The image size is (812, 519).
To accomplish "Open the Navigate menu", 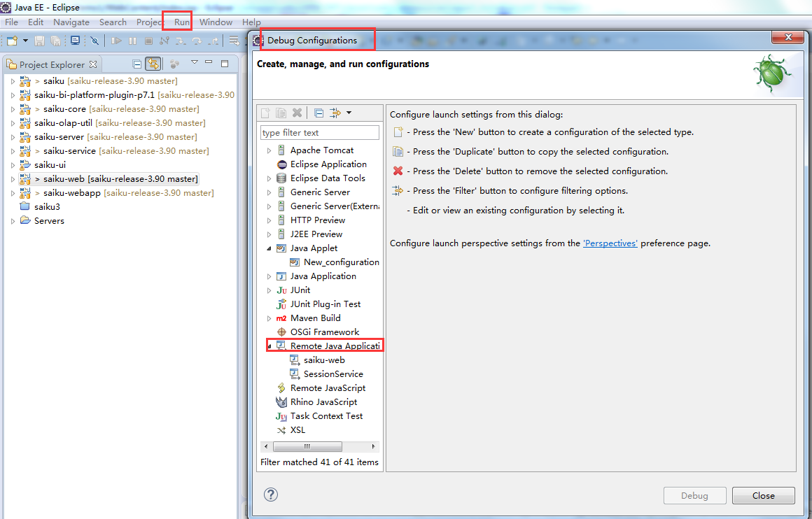I will (x=71, y=22).
